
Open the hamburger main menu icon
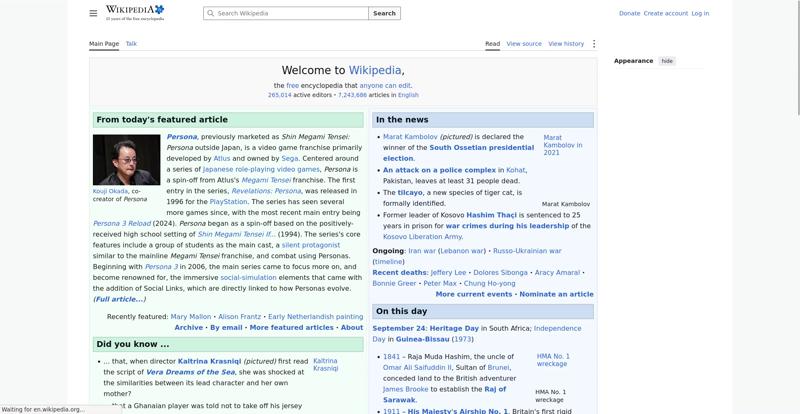pyautogui.click(x=93, y=13)
